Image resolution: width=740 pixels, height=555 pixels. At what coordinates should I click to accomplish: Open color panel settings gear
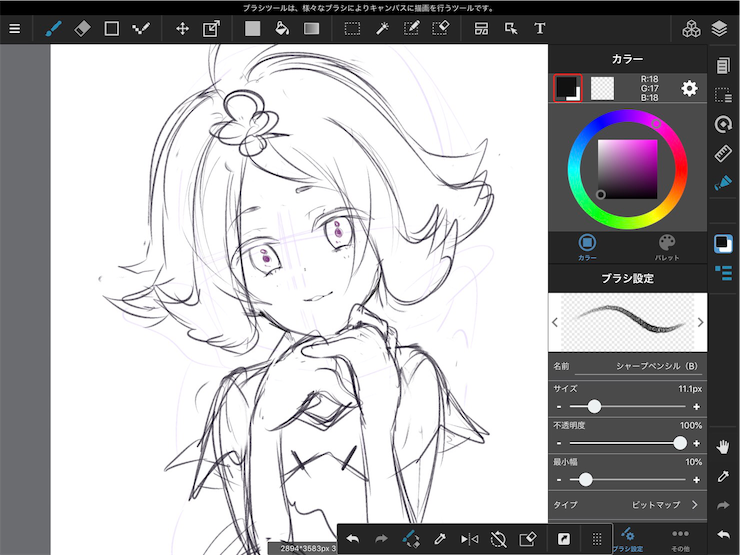point(689,88)
